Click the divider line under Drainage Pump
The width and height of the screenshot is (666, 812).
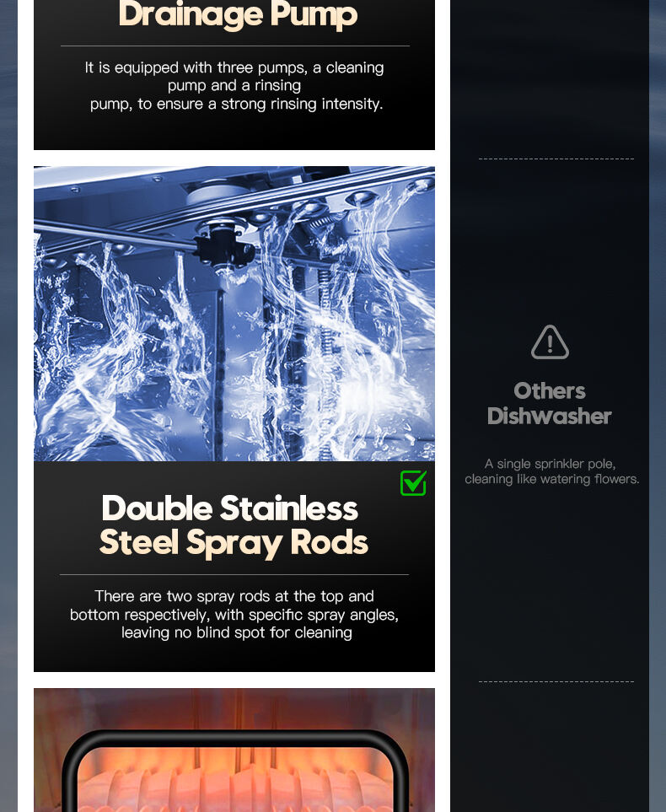tap(235, 46)
